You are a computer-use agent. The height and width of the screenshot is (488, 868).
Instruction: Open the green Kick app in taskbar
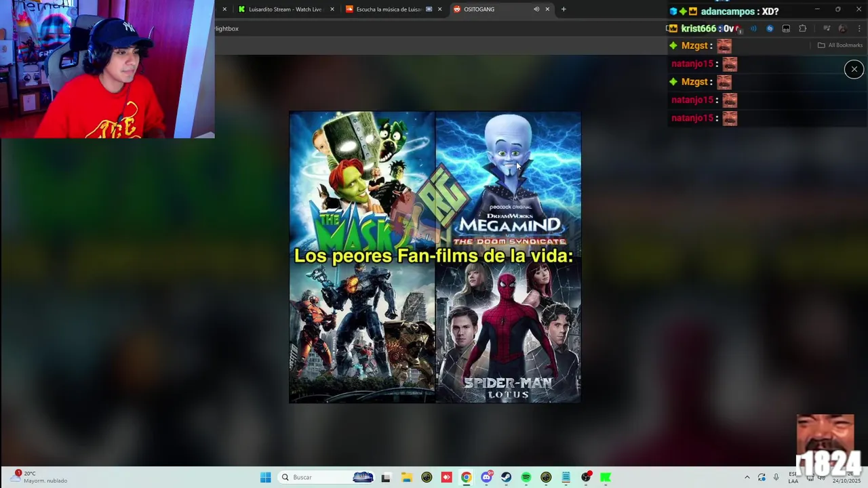(606, 477)
